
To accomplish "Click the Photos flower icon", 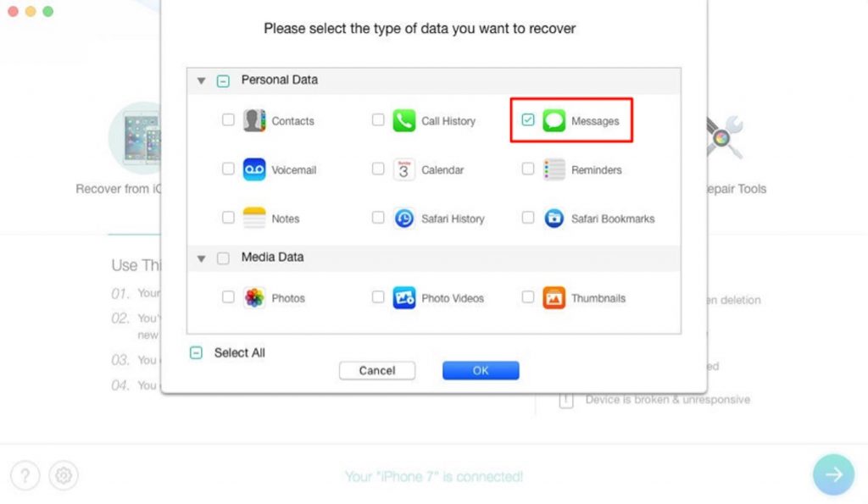I will pyautogui.click(x=254, y=297).
